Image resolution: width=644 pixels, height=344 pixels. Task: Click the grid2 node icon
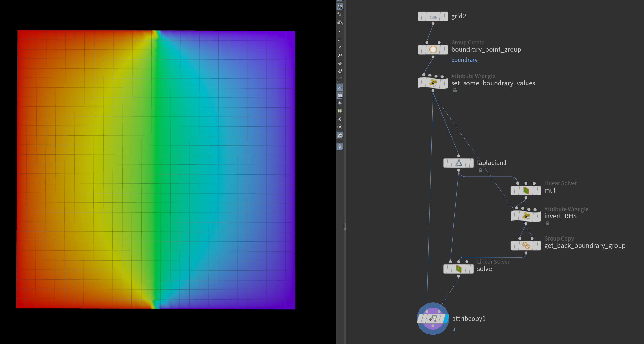coord(433,17)
